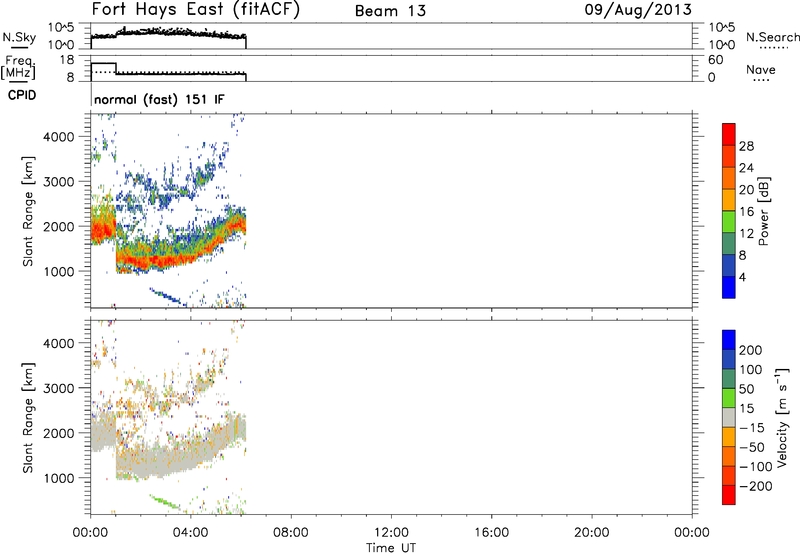Viewport: 800px width, 554px height.
Task: Click the '20:00' time tick label
Action: (591, 533)
